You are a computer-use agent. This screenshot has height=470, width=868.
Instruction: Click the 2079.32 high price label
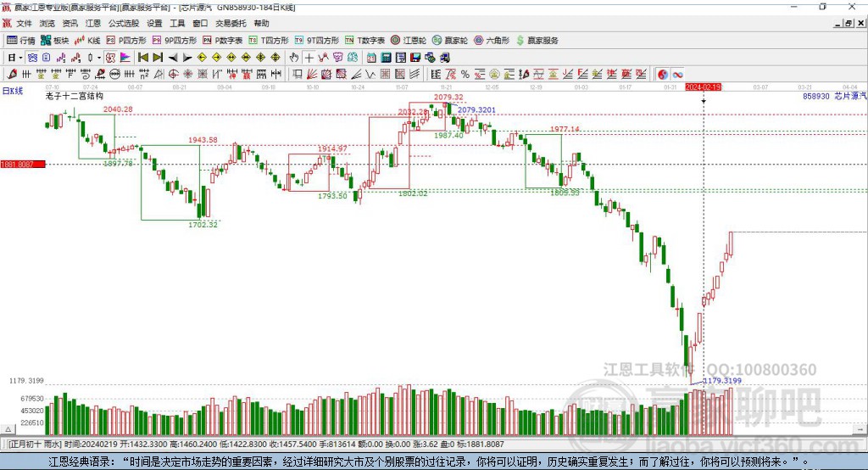[448, 97]
